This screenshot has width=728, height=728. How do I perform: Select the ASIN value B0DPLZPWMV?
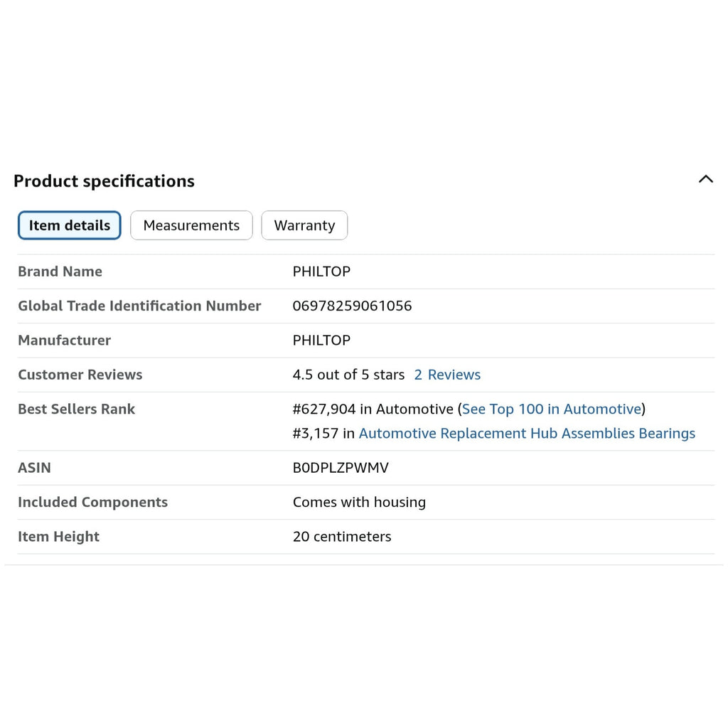click(x=341, y=468)
